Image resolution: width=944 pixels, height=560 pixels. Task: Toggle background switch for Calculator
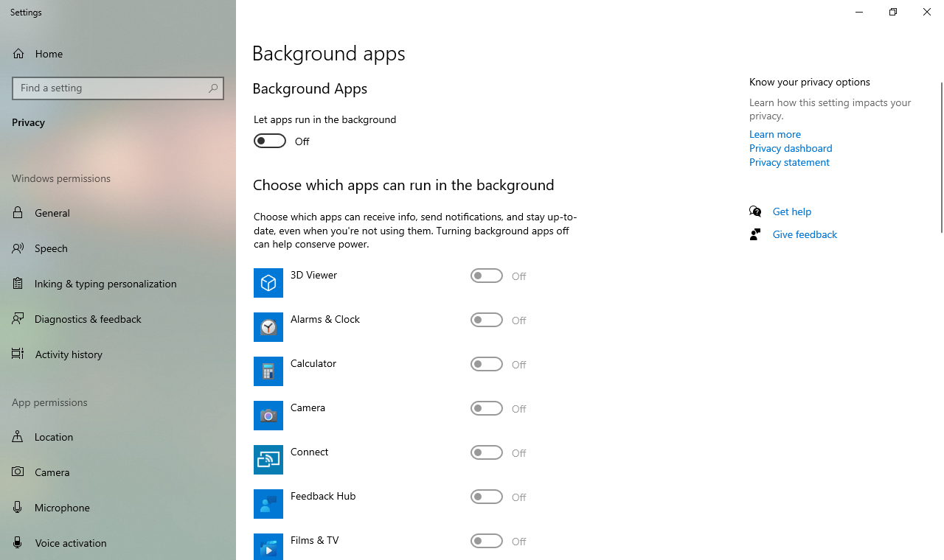tap(487, 364)
